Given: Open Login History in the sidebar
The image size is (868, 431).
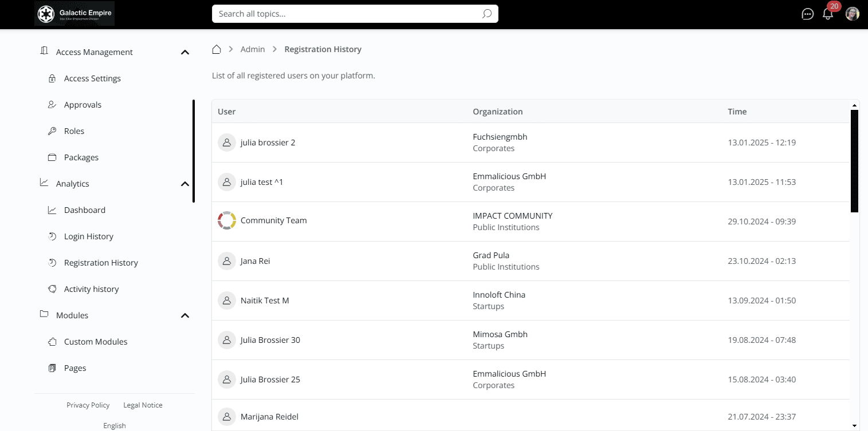Looking at the screenshot, I should (x=89, y=236).
